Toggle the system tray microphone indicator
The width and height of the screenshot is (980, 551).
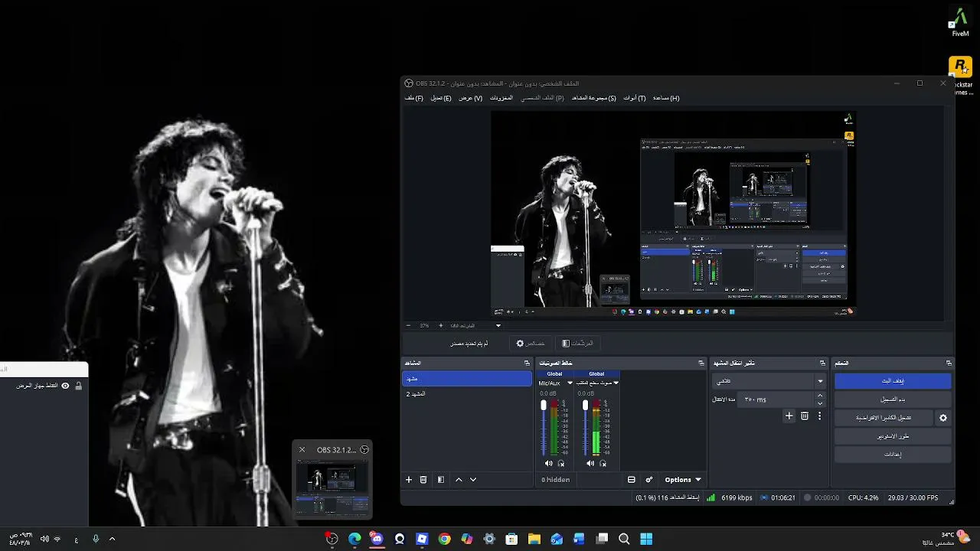coord(96,539)
